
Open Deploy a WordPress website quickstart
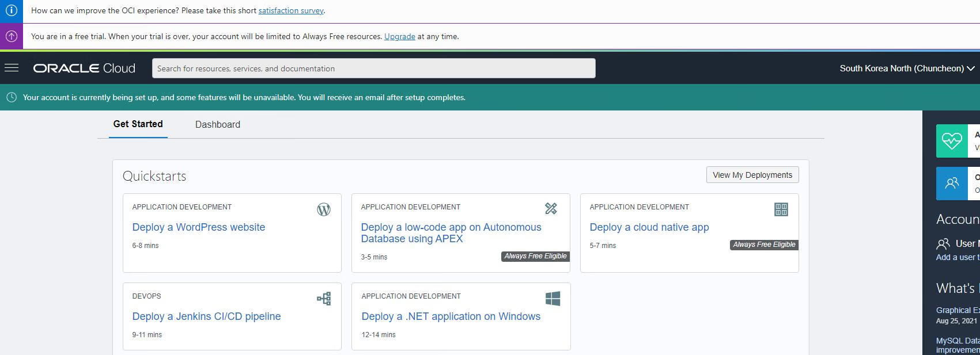[199, 227]
